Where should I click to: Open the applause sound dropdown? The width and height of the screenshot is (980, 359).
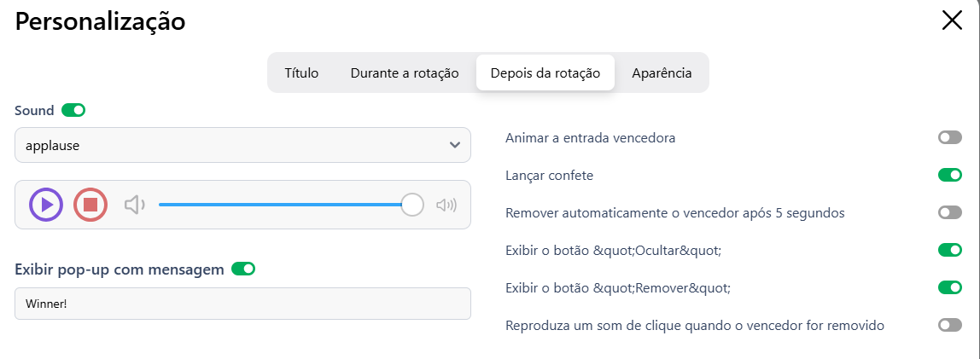tap(242, 145)
